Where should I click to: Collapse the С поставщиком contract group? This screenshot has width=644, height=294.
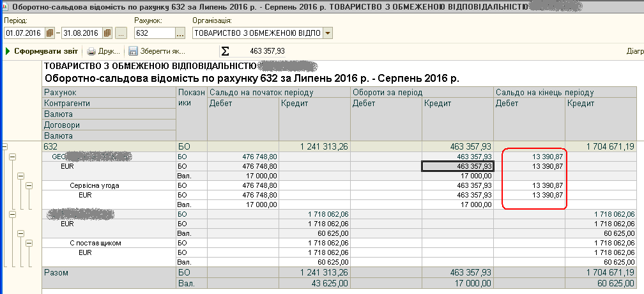[x=29, y=244]
